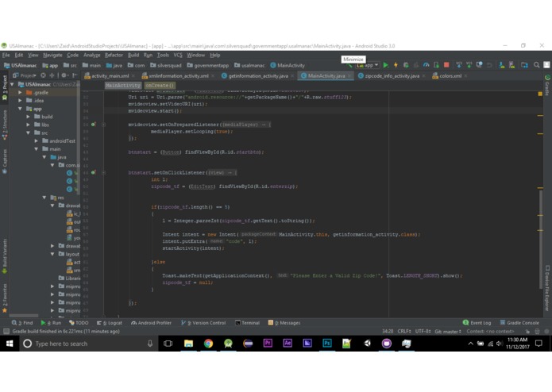The width and height of the screenshot is (552, 392).
Task: Open Project Structure icon in toolbar
Action: pos(524,65)
